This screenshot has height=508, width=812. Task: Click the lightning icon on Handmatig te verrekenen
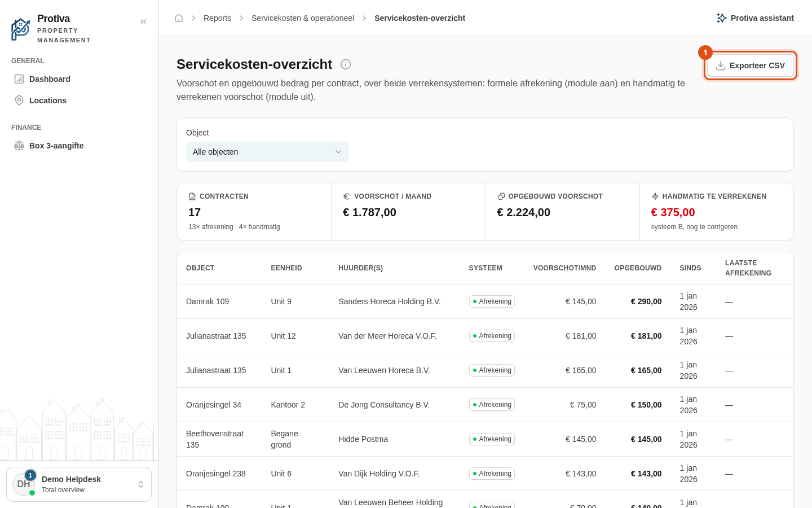(x=655, y=196)
